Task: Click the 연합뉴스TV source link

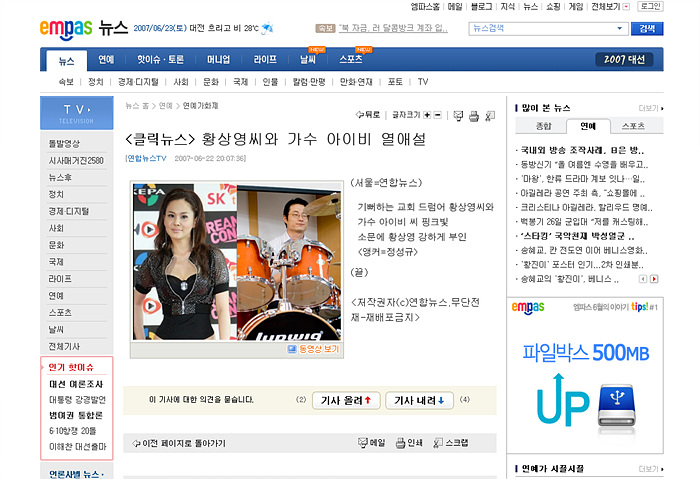Action: [x=147, y=158]
